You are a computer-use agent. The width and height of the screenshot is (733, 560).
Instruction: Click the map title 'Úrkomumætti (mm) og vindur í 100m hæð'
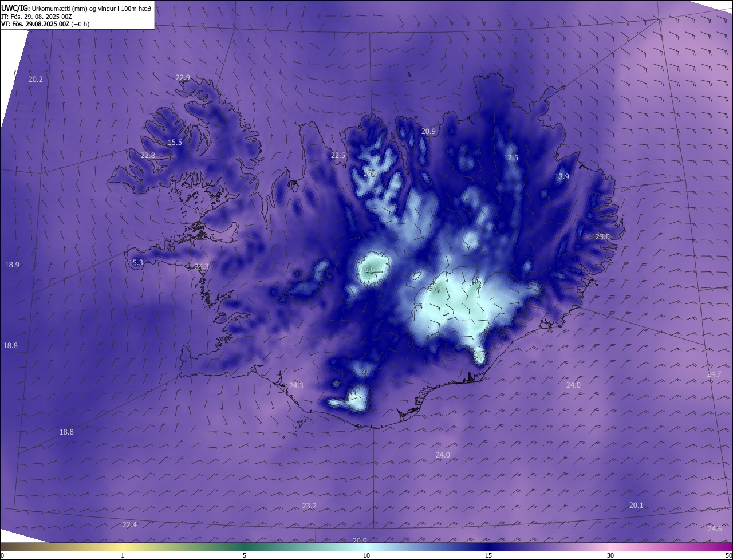tap(91, 8)
